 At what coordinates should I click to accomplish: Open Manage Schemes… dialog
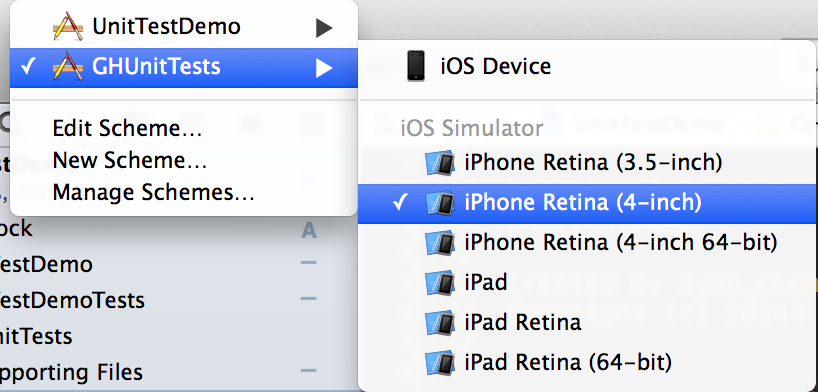(153, 193)
